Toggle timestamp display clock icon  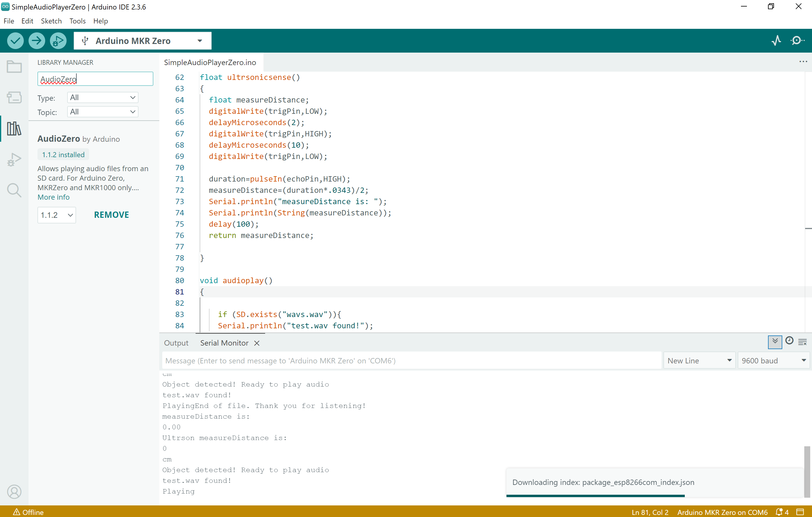click(789, 341)
